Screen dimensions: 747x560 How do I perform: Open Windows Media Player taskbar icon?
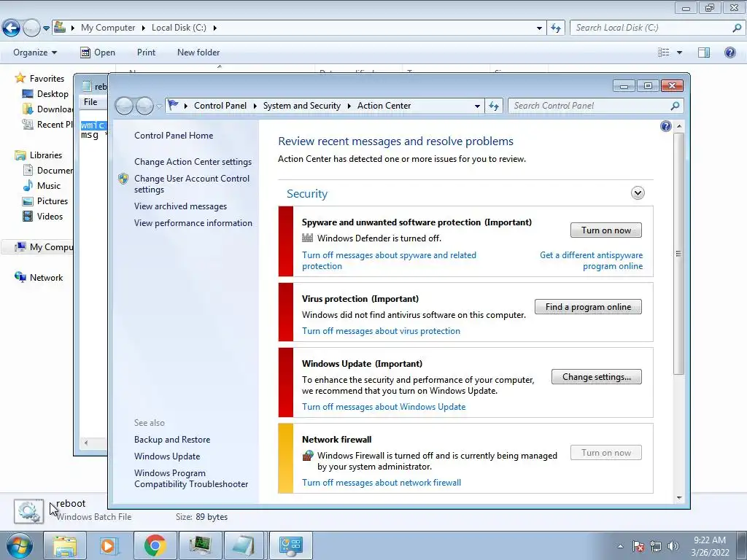(x=108, y=545)
